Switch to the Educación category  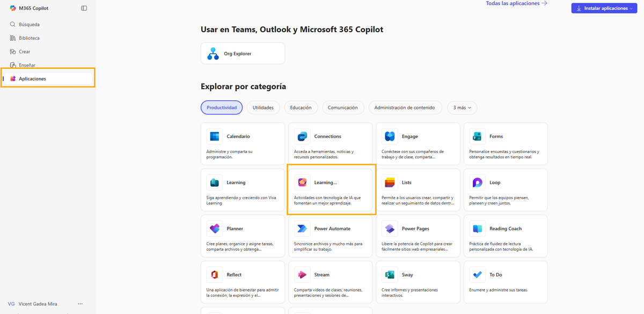[x=301, y=107]
